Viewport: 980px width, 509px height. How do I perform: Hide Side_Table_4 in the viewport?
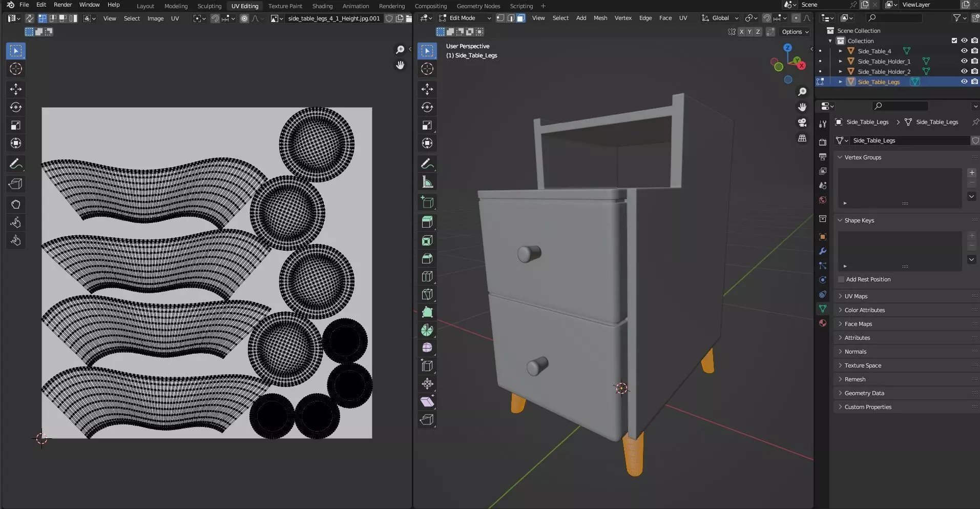coord(964,51)
